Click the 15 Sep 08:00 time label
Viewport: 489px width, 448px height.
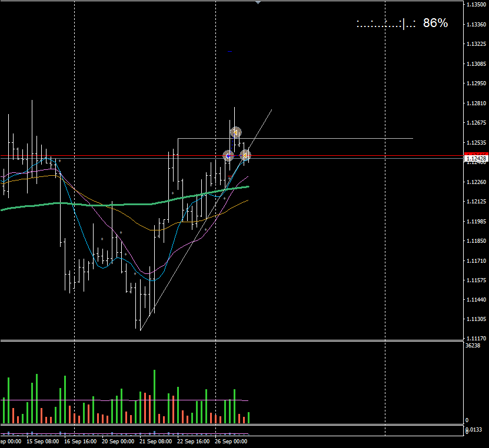coord(44,441)
